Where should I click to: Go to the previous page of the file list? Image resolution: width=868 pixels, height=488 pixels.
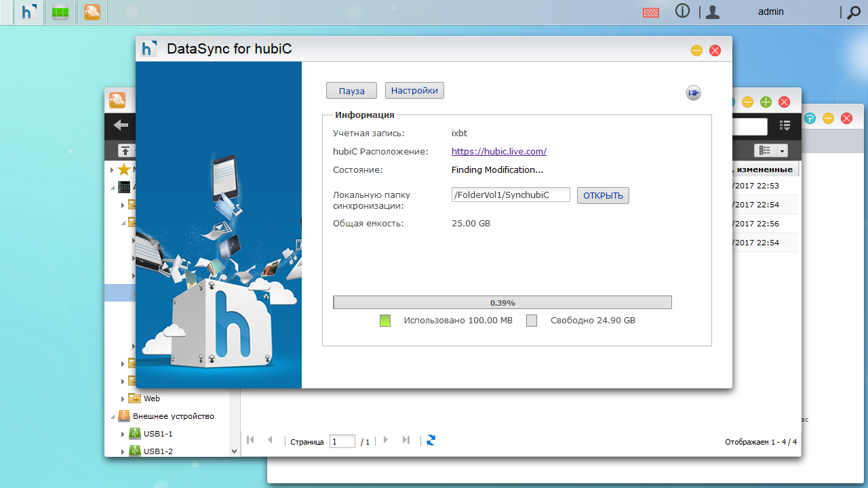pos(270,440)
